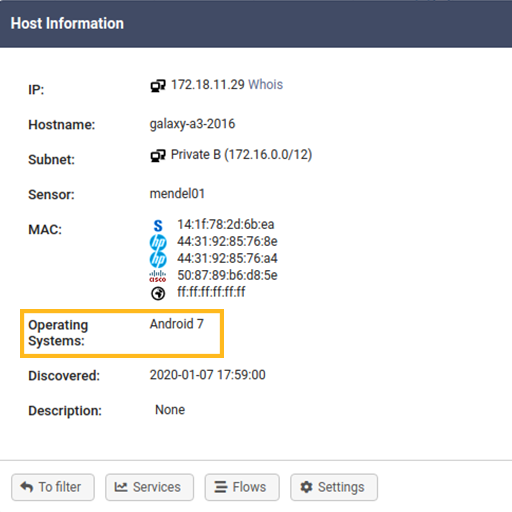Click the Private B (172.16.0.0/12) subnet text
The height and width of the screenshot is (512, 512).
241,155
